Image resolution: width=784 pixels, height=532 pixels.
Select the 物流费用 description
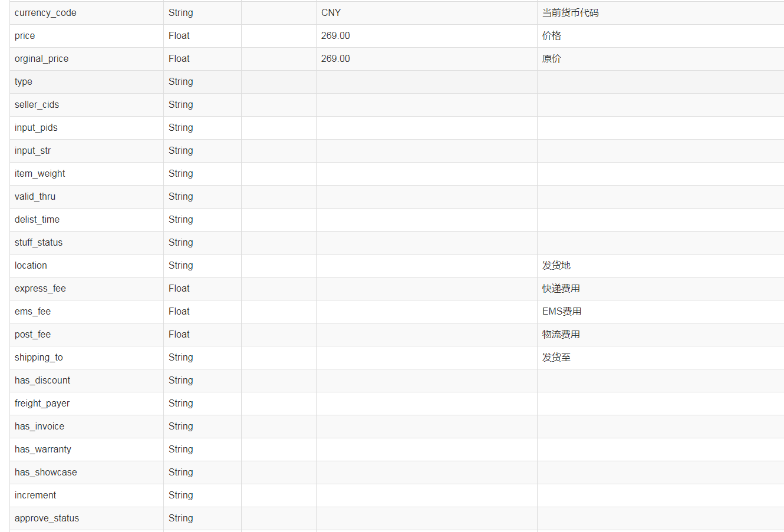[561, 335]
